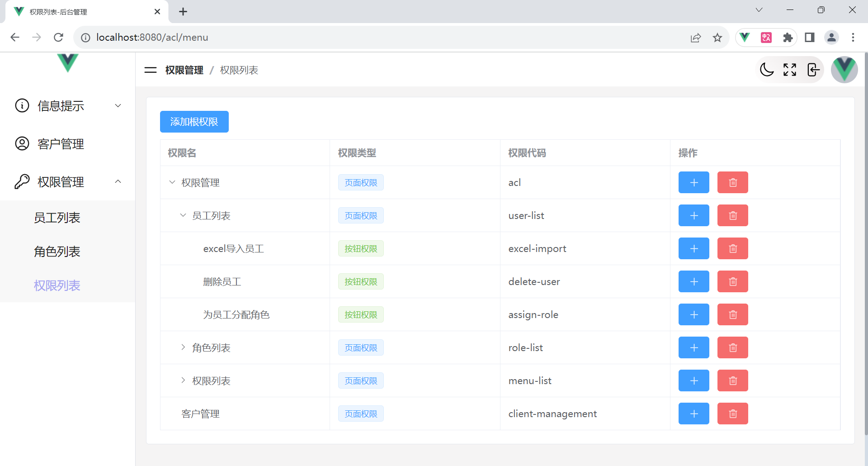Reload the current page
The height and width of the screenshot is (466, 868).
point(58,38)
